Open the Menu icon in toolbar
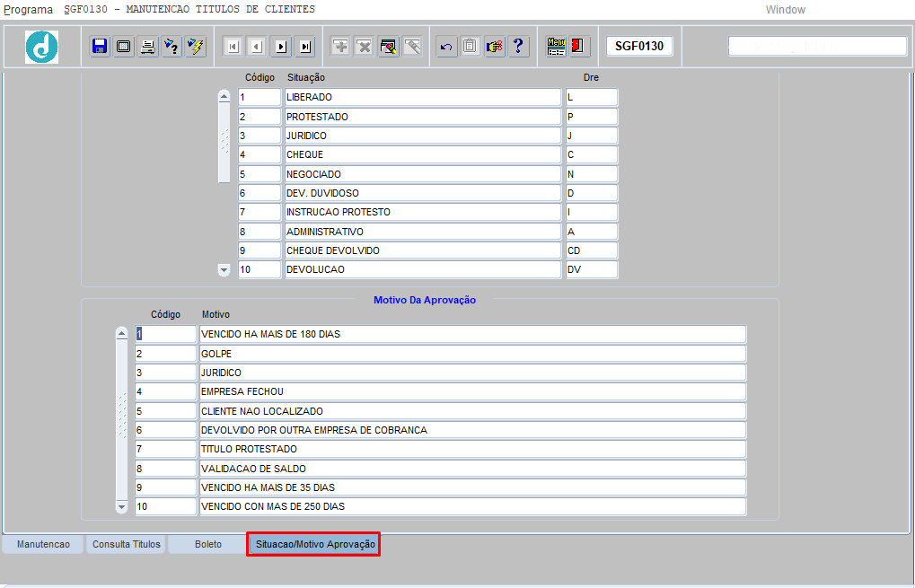Screen dimensions: 915x588 (x=556, y=46)
